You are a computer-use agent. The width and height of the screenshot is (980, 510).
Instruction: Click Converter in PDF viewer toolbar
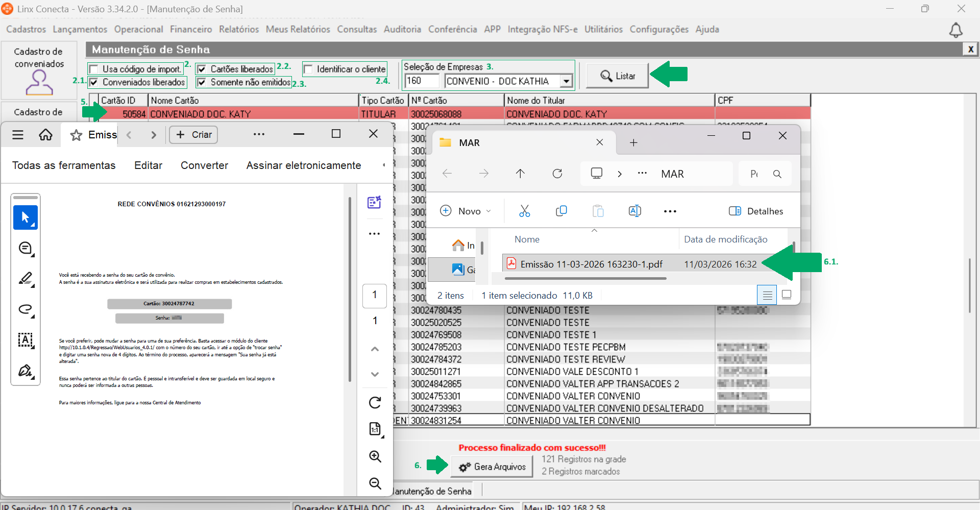click(204, 165)
